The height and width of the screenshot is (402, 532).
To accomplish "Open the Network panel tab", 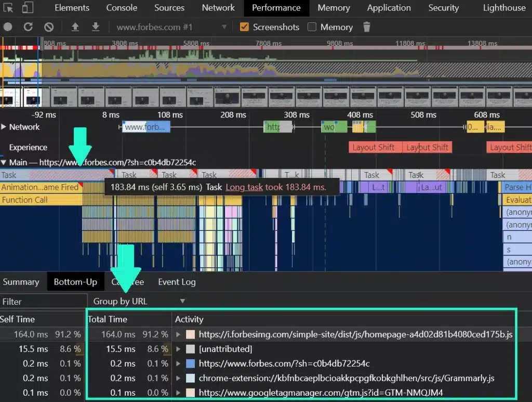I will pyautogui.click(x=218, y=8).
